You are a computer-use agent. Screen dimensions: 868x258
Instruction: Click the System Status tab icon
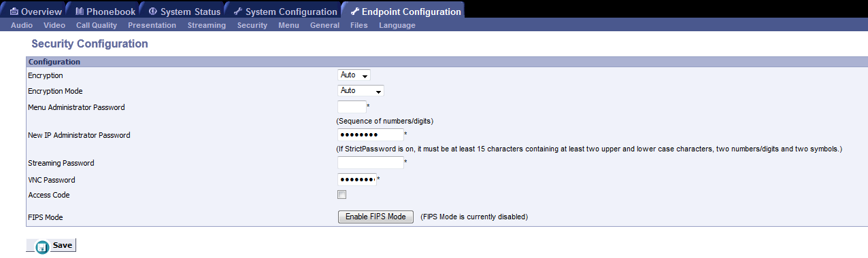point(152,12)
